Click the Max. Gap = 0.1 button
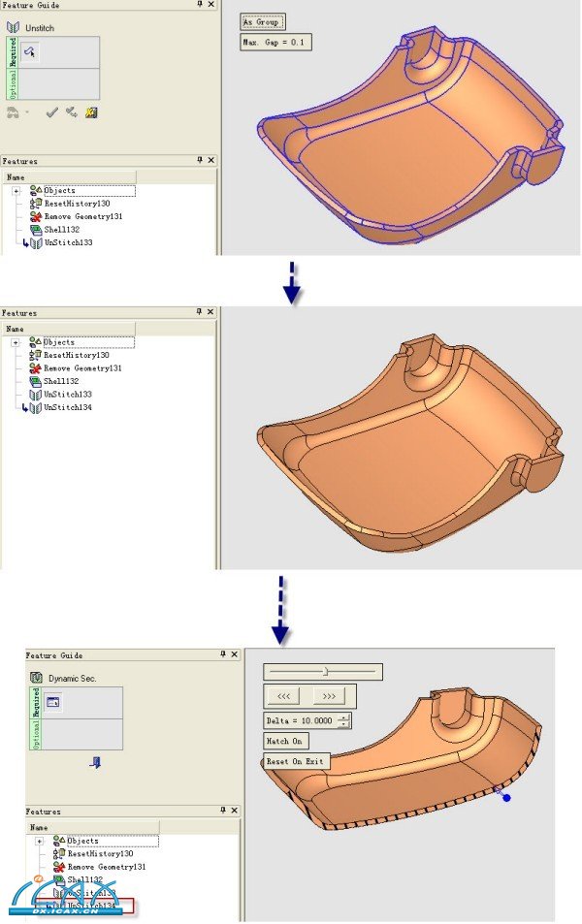 (275, 43)
